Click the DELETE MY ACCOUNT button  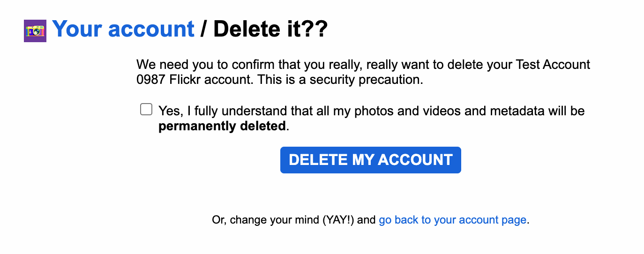tap(371, 160)
